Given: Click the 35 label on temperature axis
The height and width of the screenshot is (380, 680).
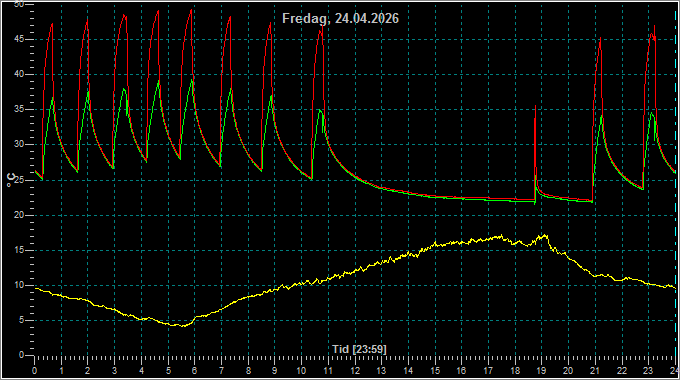Looking at the screenshot, I should pyautogui.click(x=19, y=109).
